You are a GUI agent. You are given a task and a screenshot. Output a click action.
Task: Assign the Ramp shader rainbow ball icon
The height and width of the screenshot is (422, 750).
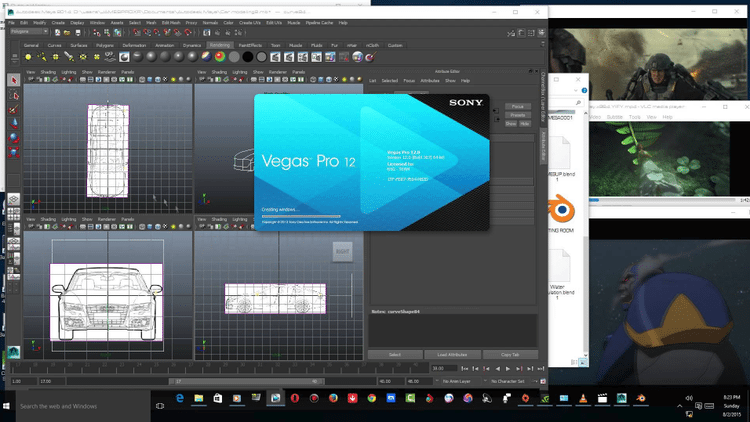pos(220,57)
